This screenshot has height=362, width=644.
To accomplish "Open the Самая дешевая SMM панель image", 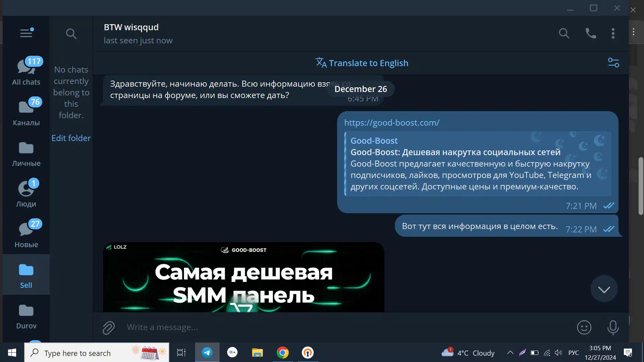I will click(x=243, y=277).
